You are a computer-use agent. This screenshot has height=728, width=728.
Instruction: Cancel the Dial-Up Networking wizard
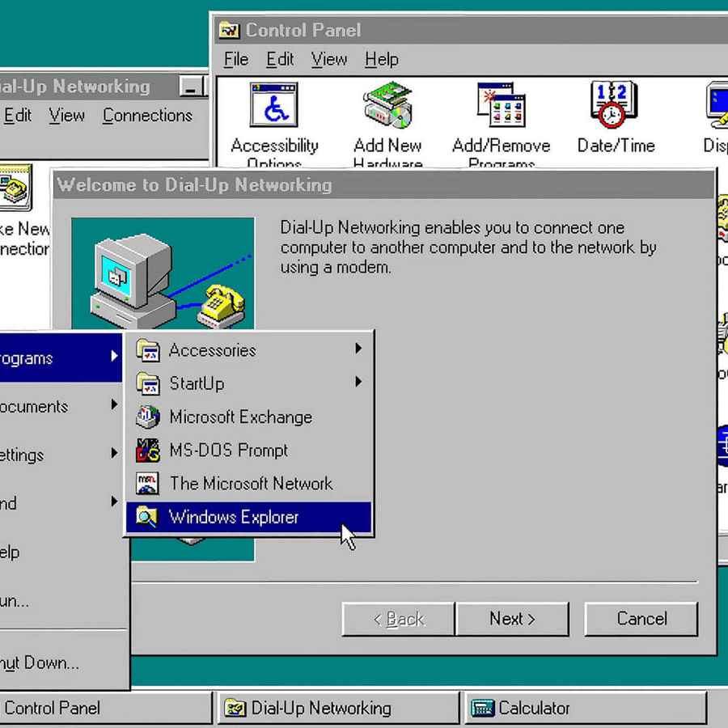(x=641, y=619)
